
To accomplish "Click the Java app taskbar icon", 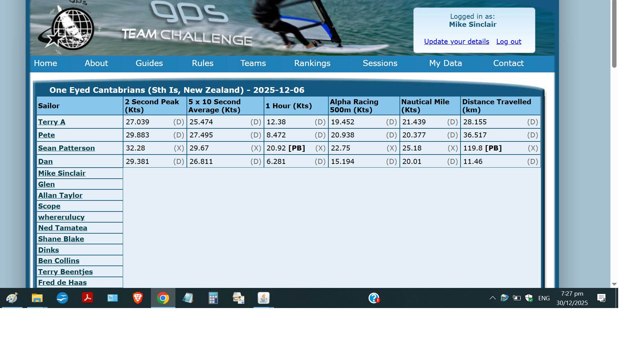I will (x=263, y=298).
